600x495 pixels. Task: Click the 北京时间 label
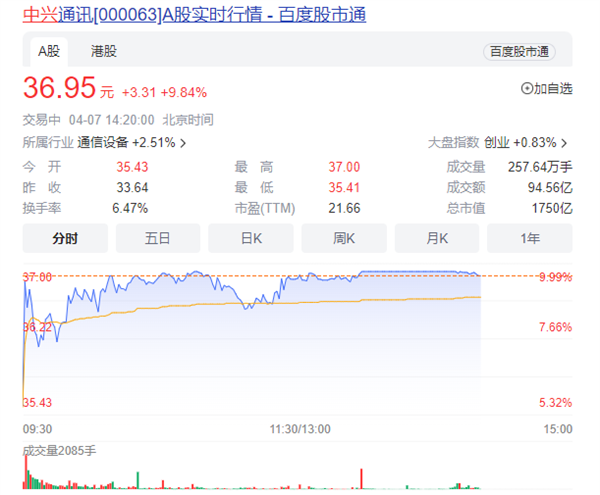point(188,120)
